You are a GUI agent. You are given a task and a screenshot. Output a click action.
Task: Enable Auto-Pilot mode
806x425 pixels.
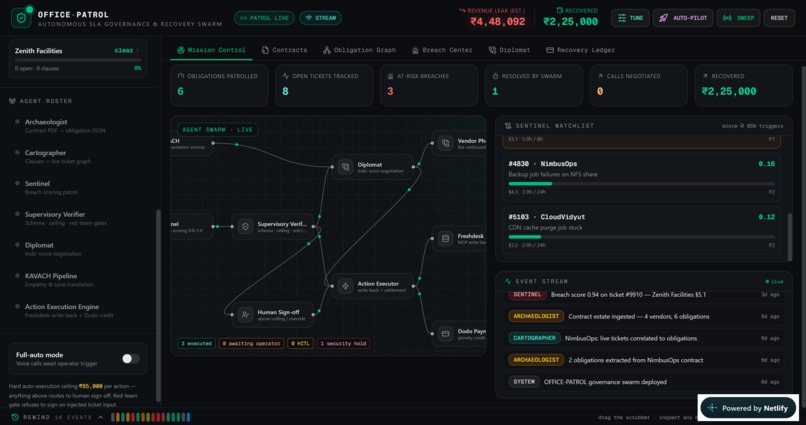click(x=683, y=18)
